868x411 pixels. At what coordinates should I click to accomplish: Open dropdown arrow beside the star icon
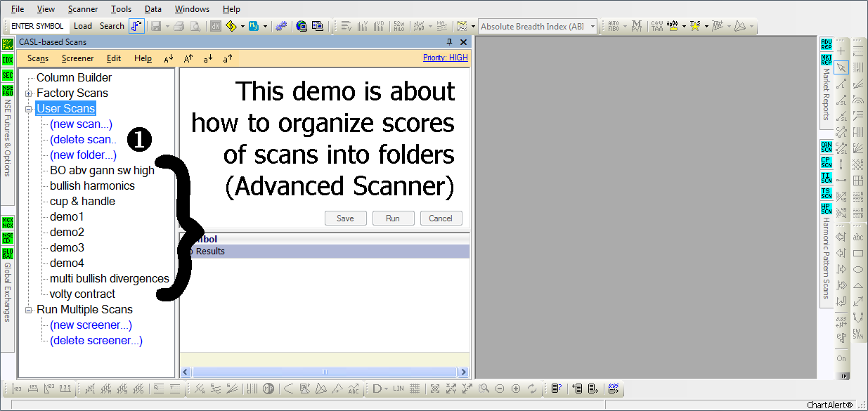coord(706,27)
